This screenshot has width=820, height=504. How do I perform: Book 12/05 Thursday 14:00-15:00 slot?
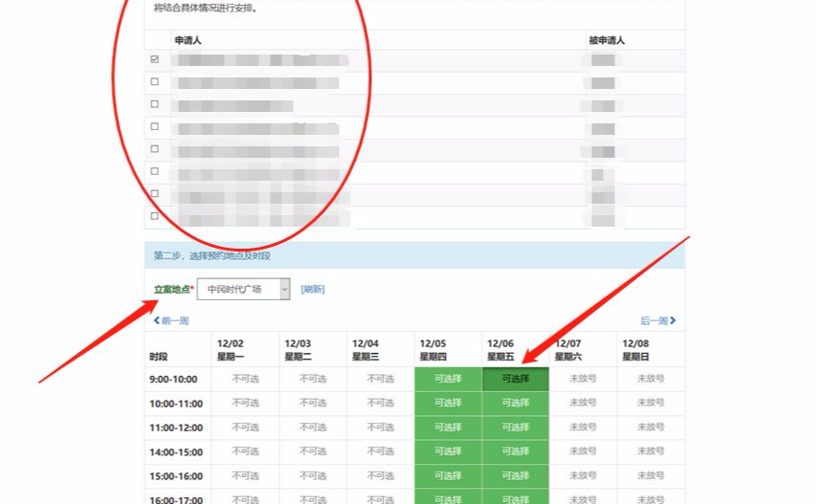point(448,451)
